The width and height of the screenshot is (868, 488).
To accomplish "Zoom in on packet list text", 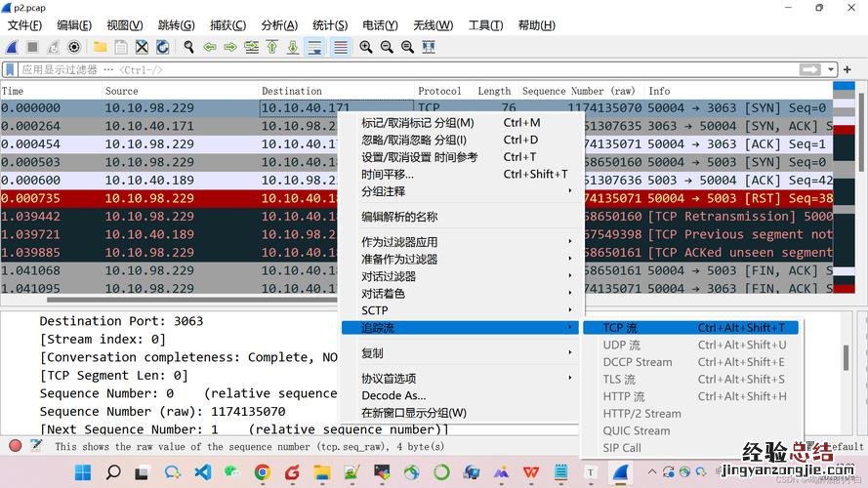I will coord(366,47).
